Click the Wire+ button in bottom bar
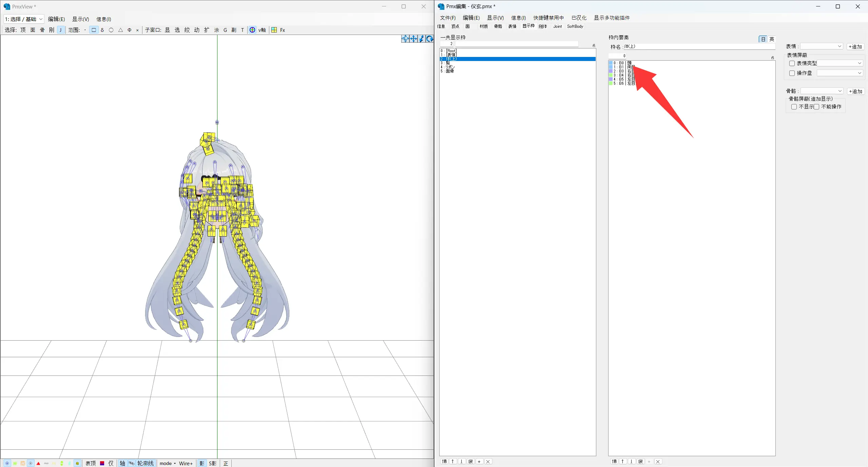868x467 pixels. coord(186,463)
